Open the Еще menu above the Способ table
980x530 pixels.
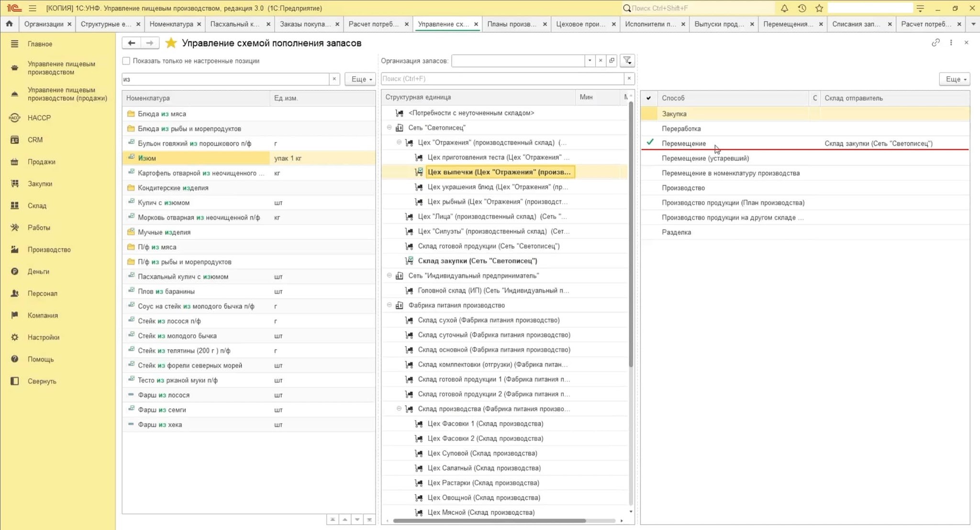pos(955,79)
